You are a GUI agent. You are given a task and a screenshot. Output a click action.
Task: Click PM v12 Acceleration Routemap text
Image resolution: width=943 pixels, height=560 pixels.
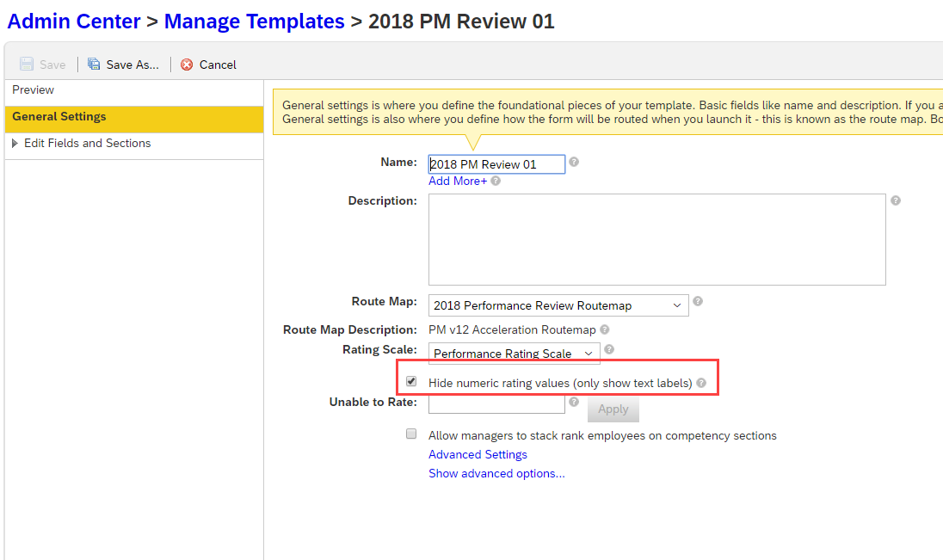tap(512, 329)
